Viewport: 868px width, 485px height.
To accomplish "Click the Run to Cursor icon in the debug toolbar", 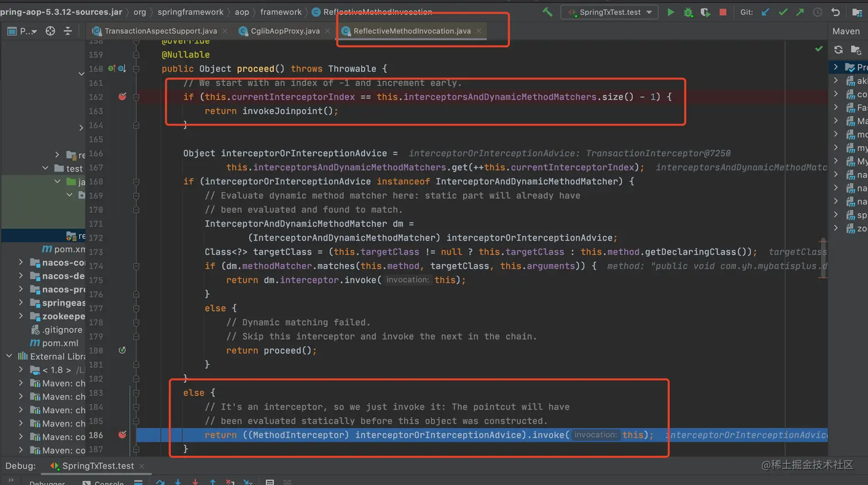I will [248, 482].
